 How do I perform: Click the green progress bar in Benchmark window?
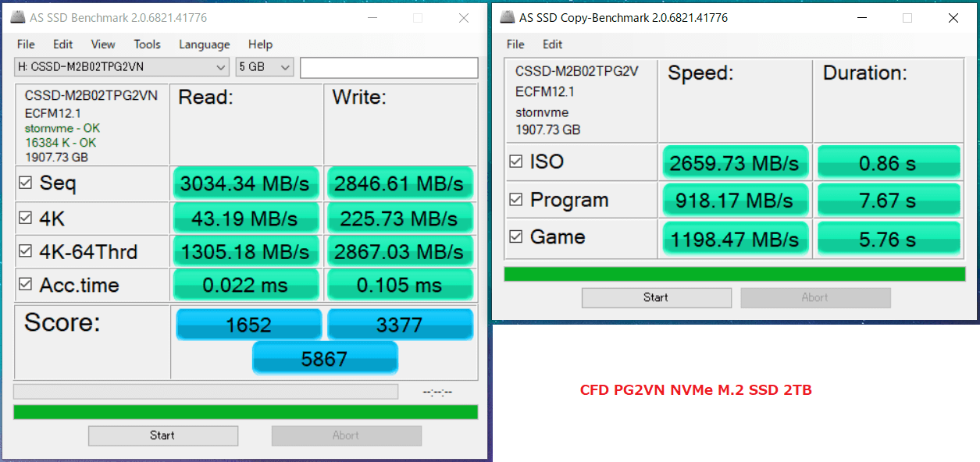click(x=245, y=412)
